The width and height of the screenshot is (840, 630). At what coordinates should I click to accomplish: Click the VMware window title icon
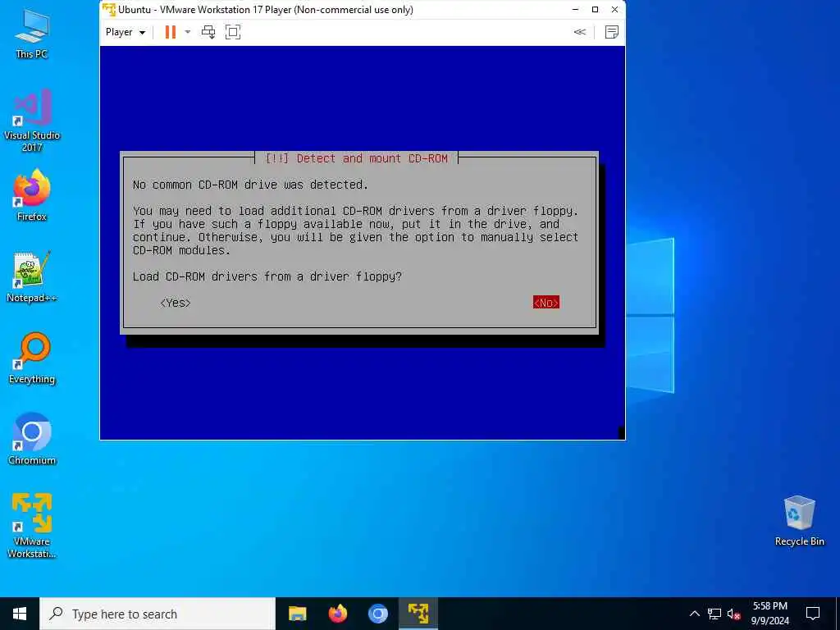[109, 10]
